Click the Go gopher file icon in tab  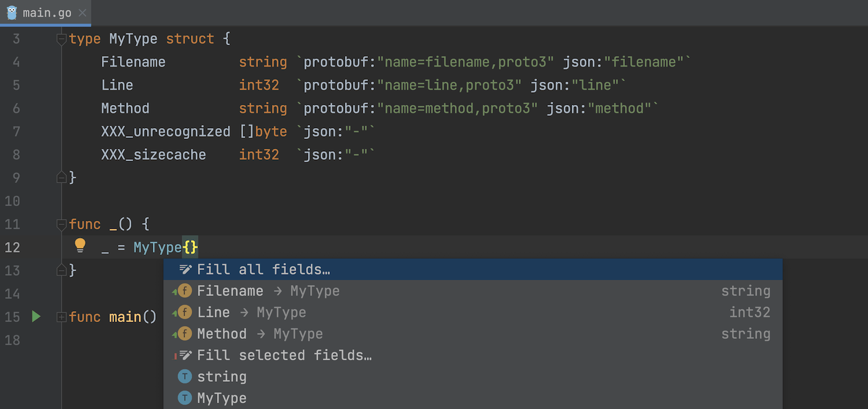(x=12, y=13)
